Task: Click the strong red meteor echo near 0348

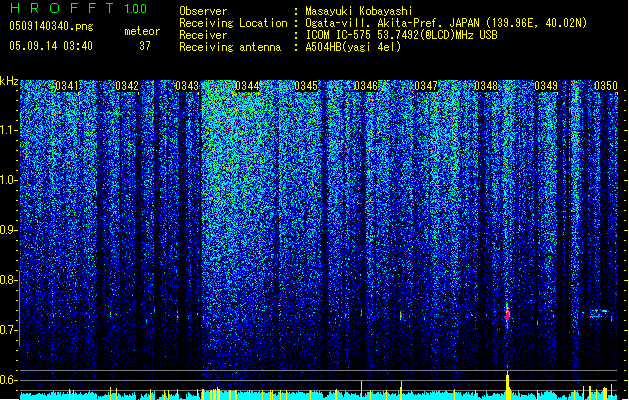Action: point(507,315)
